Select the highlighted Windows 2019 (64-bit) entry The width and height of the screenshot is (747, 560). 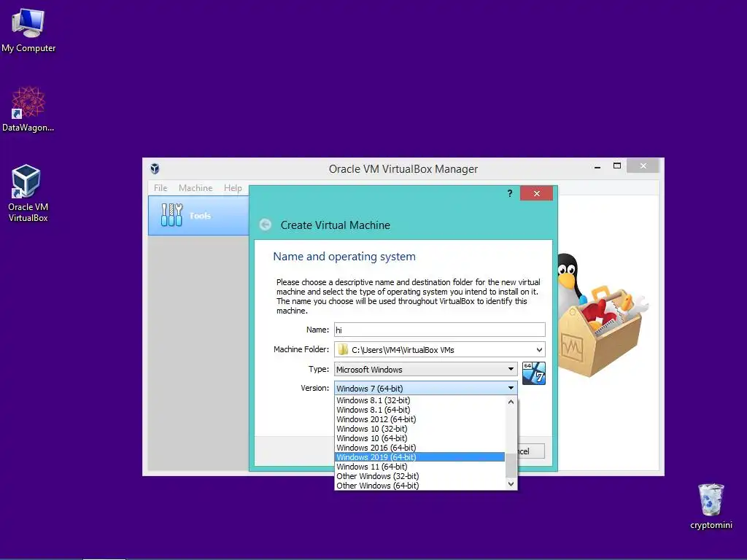(x=419, y=457)
